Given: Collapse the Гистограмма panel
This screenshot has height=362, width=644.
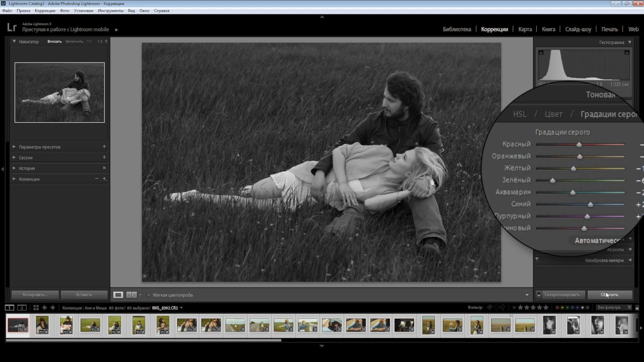Looking at the screenshot, I should coord(629,42).
